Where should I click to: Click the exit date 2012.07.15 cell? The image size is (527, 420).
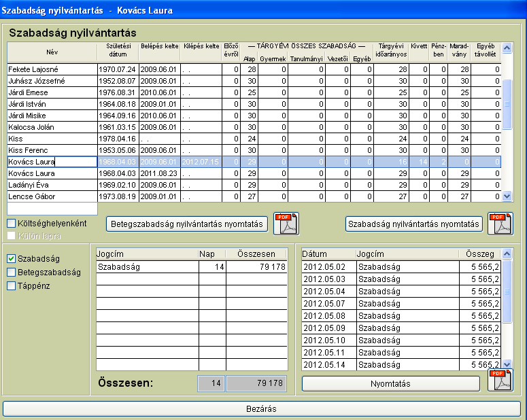201,162
